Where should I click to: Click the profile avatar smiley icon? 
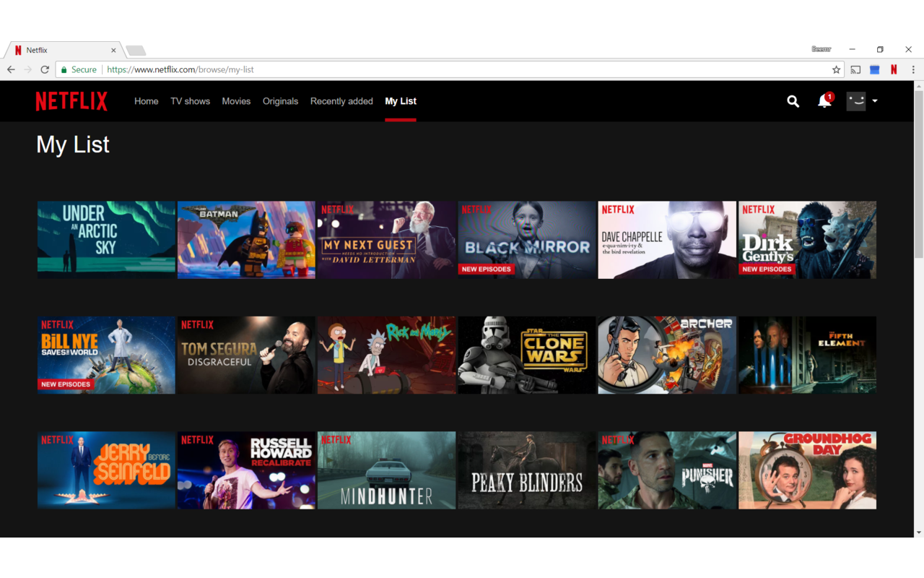click(x=856, y=101)
